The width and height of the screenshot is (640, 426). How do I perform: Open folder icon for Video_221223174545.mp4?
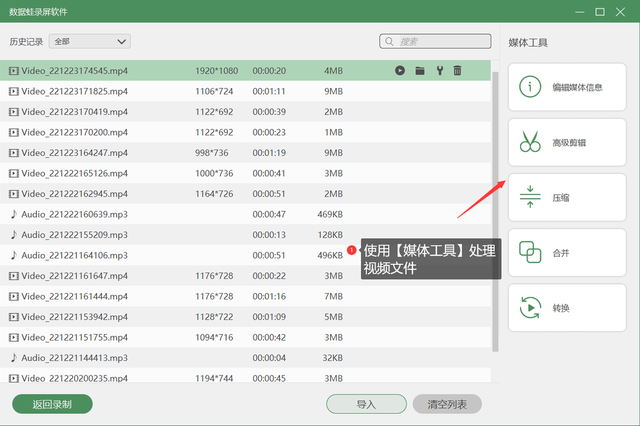click(420, 71)
